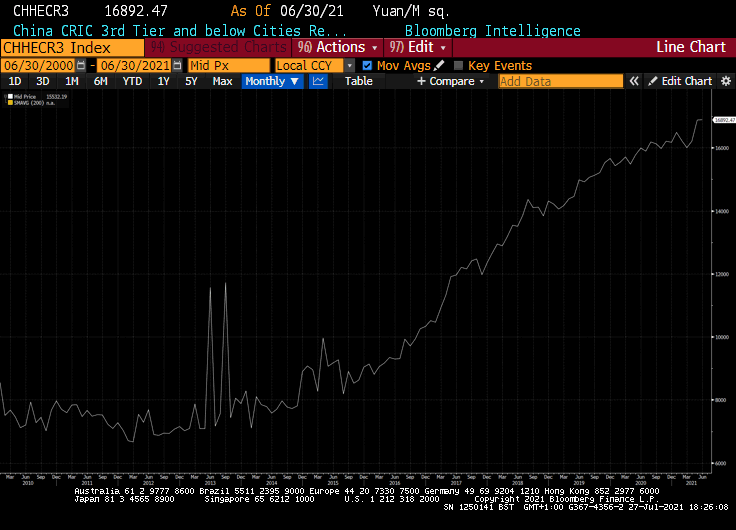736x530 pixels.
Task: Set range to Max
Action: pyautogui.click(x=222, y=81)
